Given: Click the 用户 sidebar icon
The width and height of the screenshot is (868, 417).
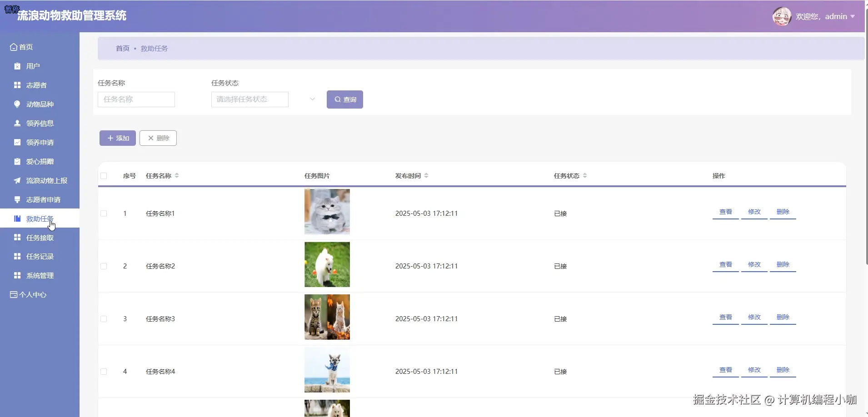Looking at the screenshot, I should (17, 66).
